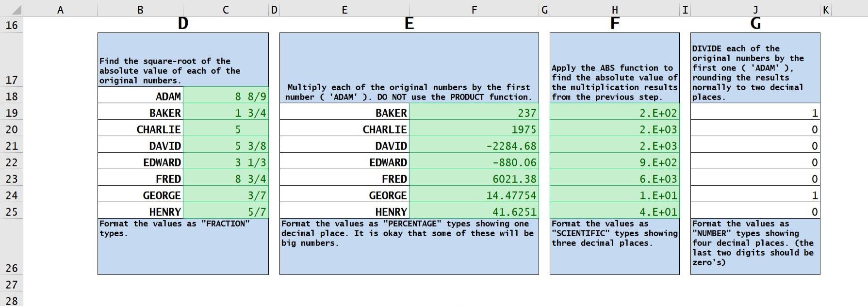Click the 'Format the values as PERCENTAGE' note
The image size is (868, 306).
coord(409,247)
